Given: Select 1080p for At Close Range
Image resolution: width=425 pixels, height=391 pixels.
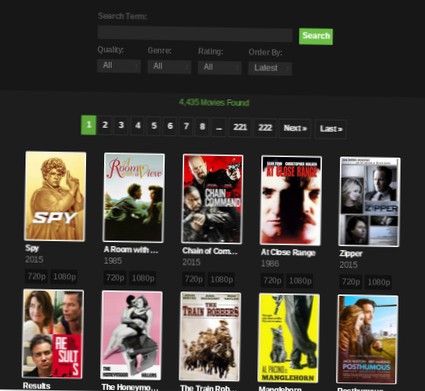Looking at the screenshot, I should point(300,281).
